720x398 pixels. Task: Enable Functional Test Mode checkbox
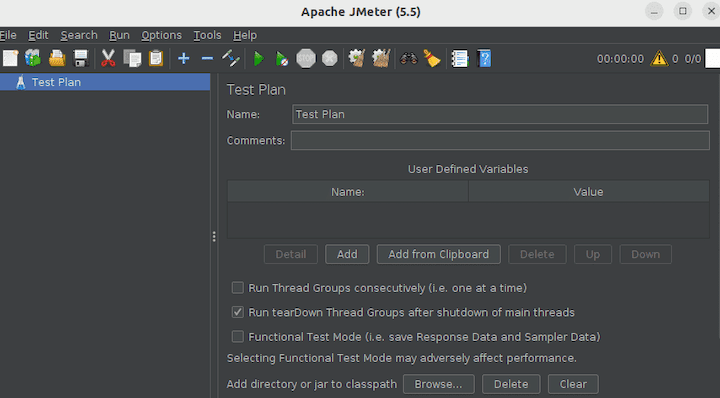point(237,336)
